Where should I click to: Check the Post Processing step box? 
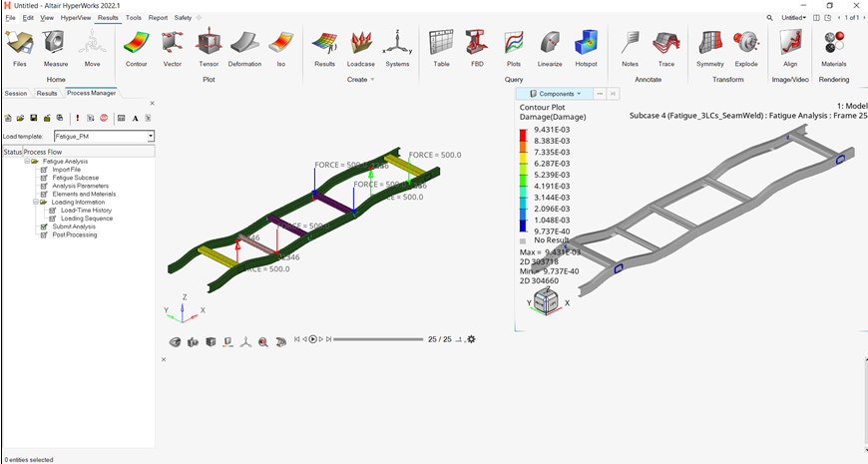(44, 235)
